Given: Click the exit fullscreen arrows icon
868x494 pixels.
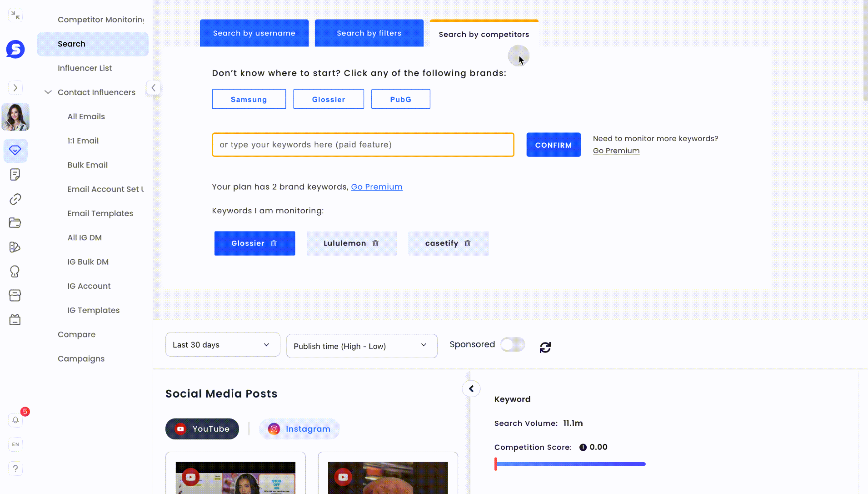Looking at the screenshot, I should click(x=15, y=15).
